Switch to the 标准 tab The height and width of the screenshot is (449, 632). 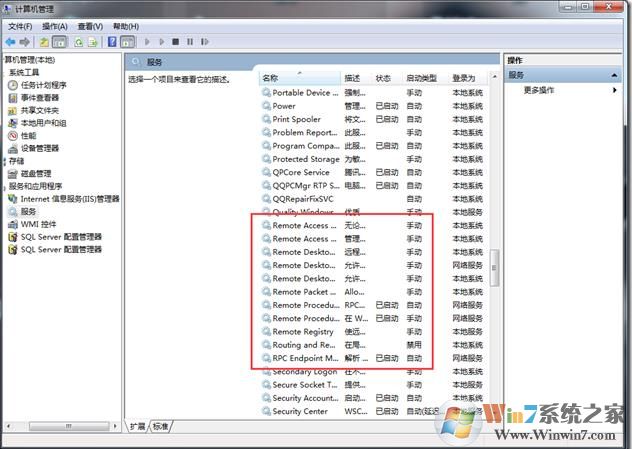(x=161, y=426)
